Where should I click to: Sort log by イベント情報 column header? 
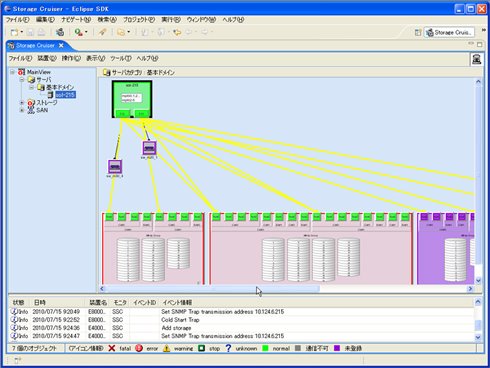(177, 303)
